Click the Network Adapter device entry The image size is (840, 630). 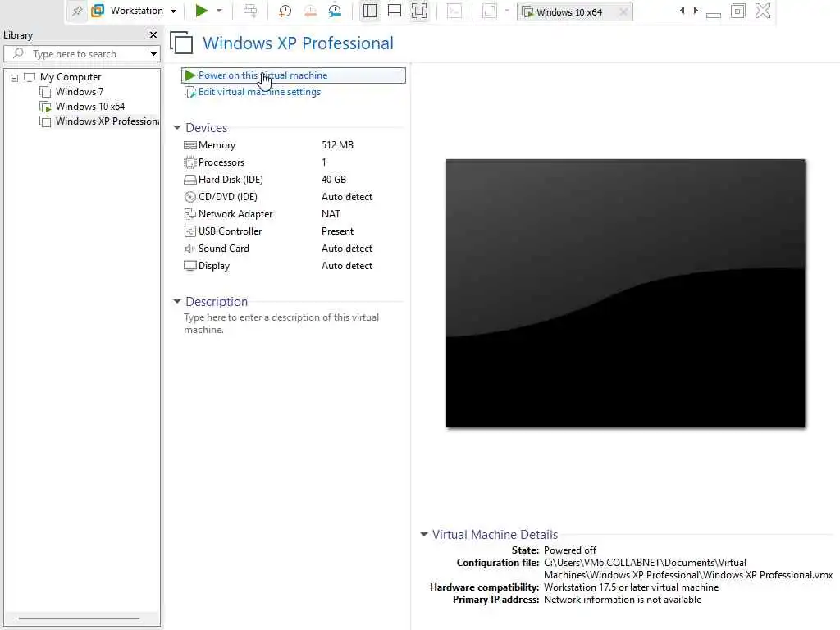pyautogui.click(x=235, y=214)
